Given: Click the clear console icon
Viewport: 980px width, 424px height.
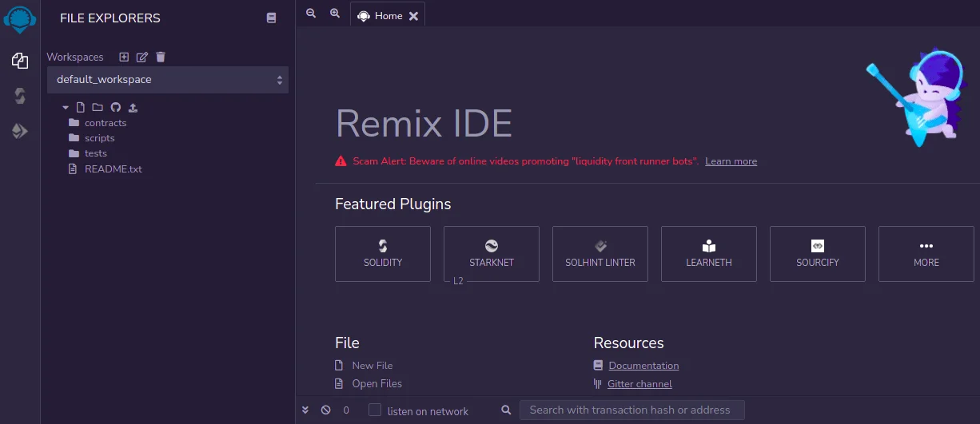Looking at the screenshot, I should 325,410.
